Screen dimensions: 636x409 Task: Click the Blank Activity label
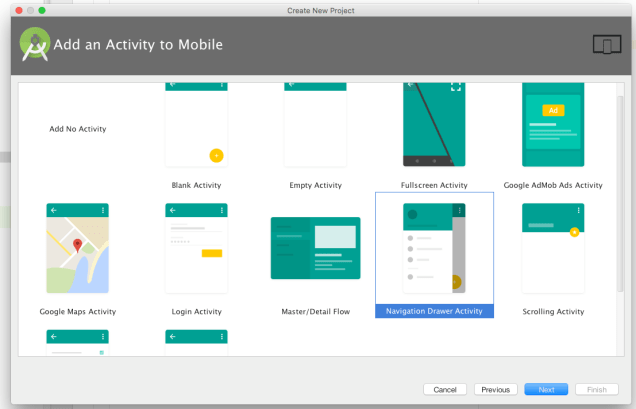(196, 185)
